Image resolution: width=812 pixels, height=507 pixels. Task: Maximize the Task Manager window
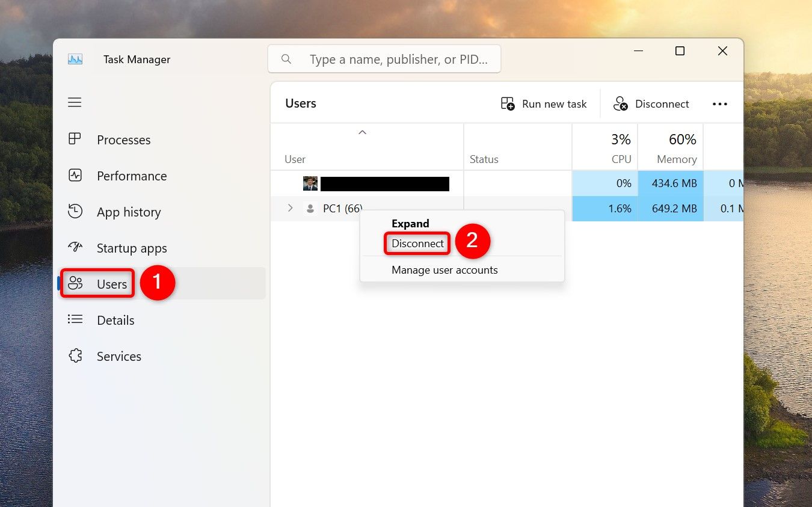pos(680,51)
